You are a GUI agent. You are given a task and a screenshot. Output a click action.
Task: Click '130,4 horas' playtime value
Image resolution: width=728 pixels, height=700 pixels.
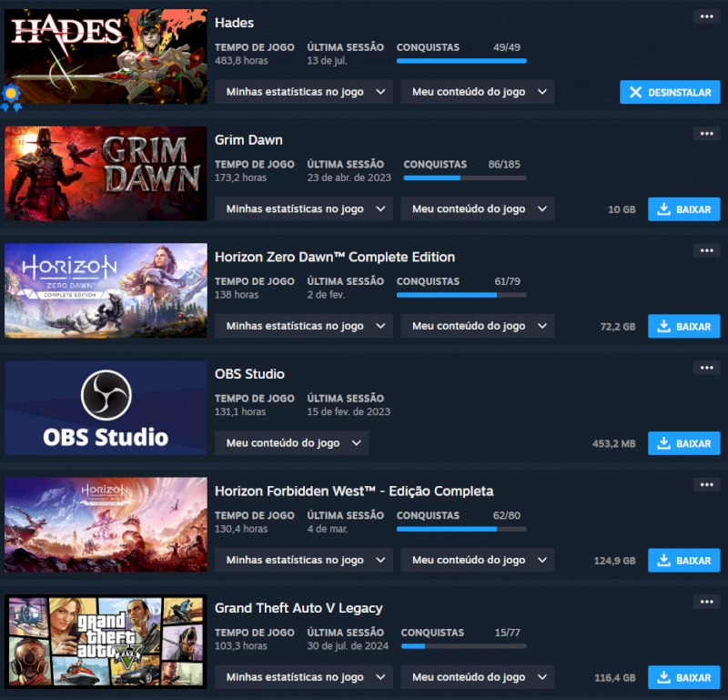coord(241,529)
